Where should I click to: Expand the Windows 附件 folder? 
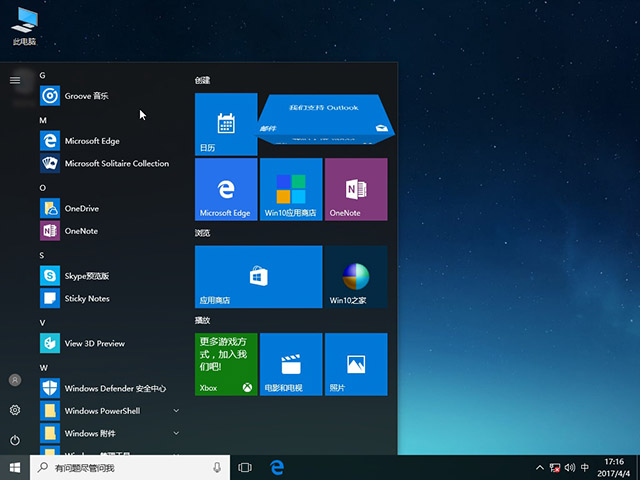pyautogui.click(x=176, y=433)
